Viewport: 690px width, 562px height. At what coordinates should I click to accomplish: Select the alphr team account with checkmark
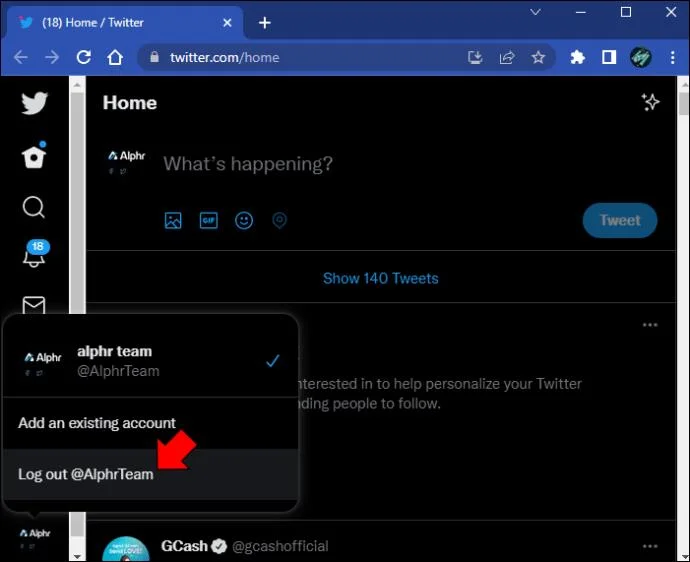click(150, 361)
